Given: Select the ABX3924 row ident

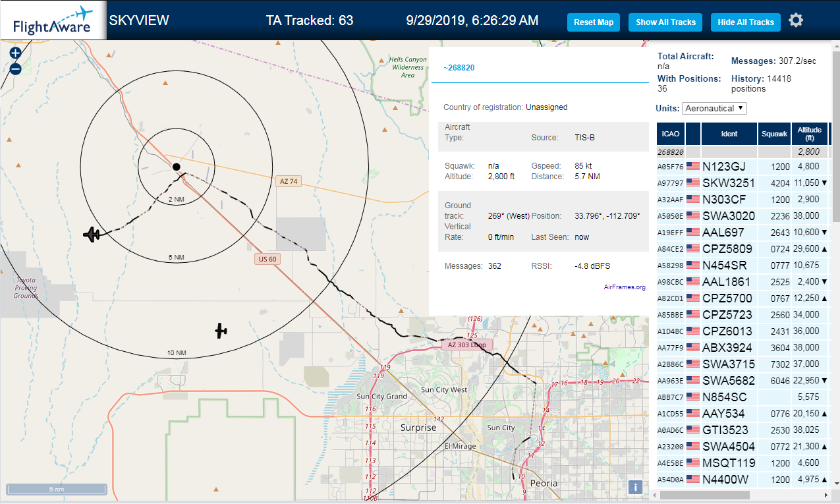Looking at the screenshot, I should pos(727,348).
